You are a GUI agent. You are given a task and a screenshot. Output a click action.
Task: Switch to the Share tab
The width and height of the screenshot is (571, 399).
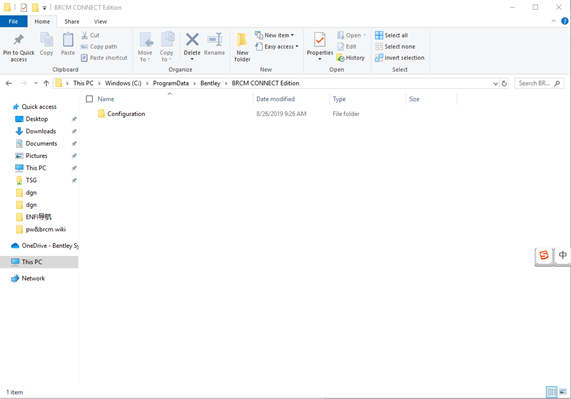point(72,21)
